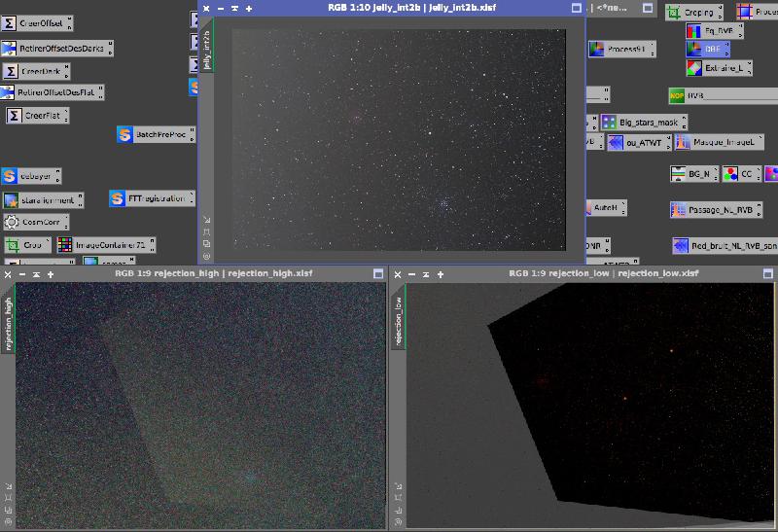This screenshot has height=532, width=778.
Task: Click inside the rejection_high image view
Action: [200, 406]
